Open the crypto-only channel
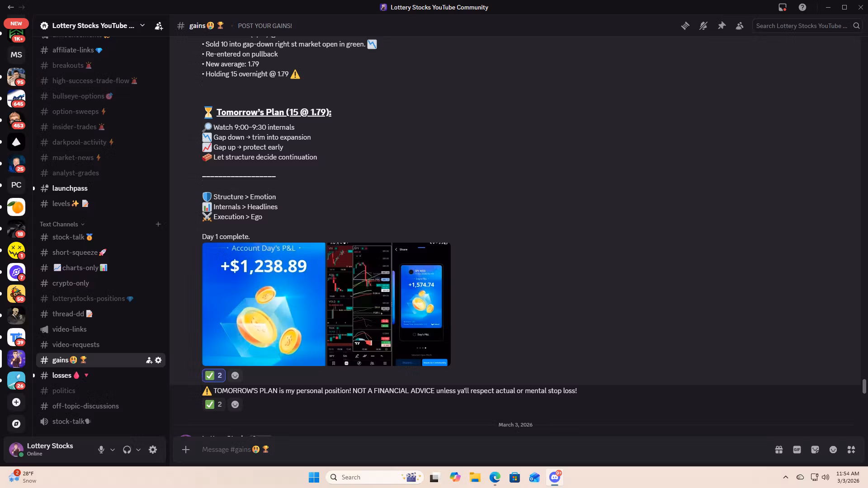 tap(100, 283)
